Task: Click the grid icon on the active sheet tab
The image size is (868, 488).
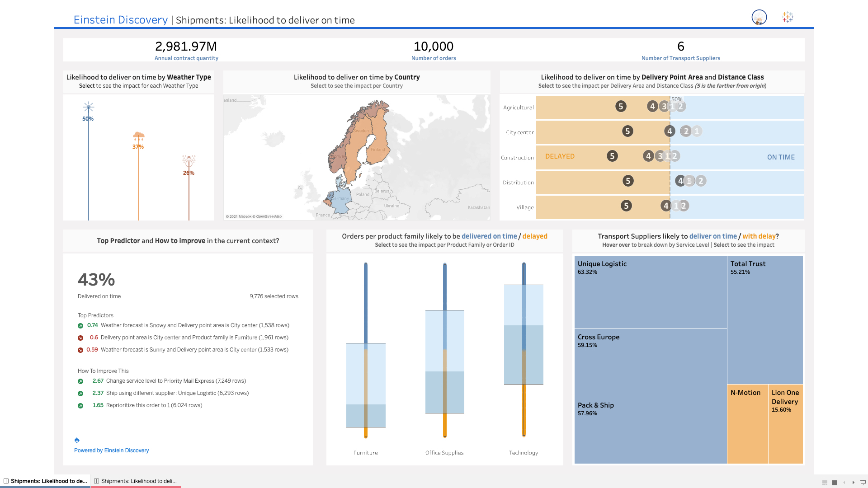Action: pos(6,481)
